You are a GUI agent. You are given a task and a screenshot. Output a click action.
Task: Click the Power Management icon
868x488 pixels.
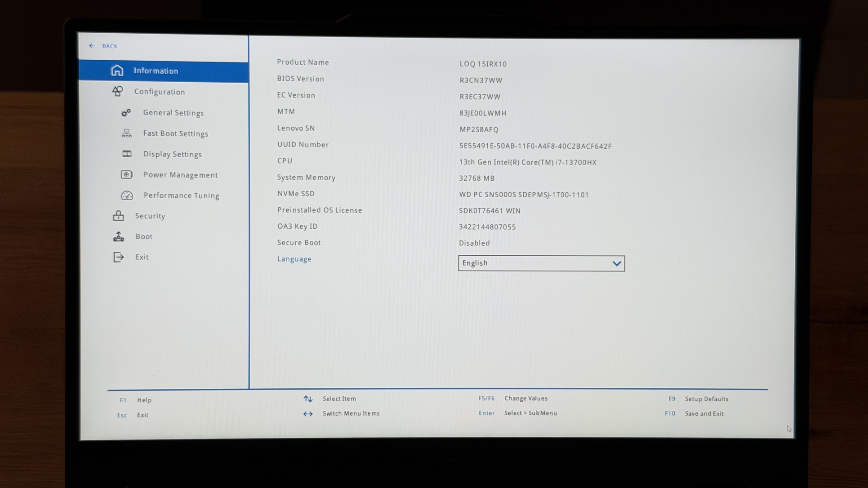127,174
